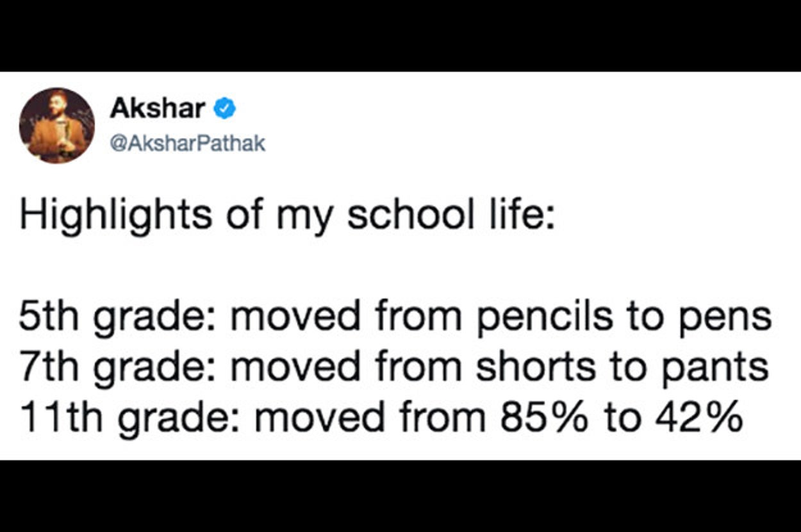The image size is (801, 532).
Task: Click Akshar's profile picture avatar
Action: tap(56, 125)
